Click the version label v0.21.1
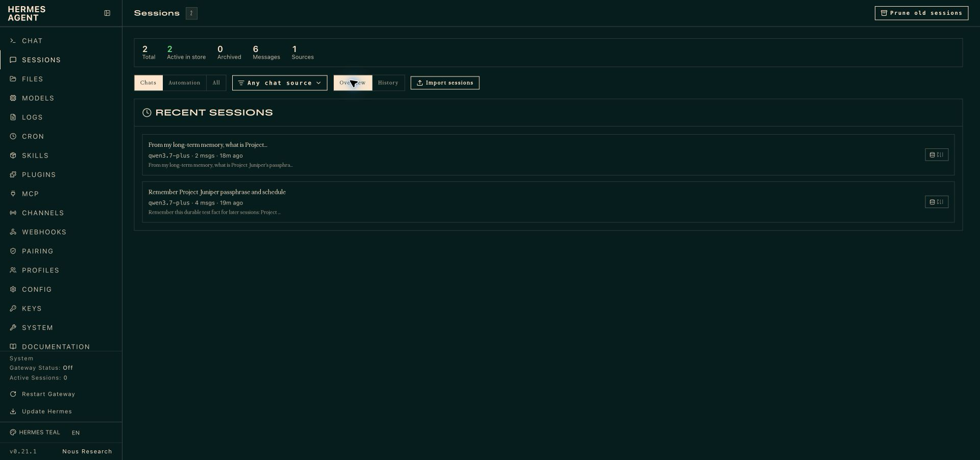The height and width of the screenshot is (460, 980). point(23,452)
